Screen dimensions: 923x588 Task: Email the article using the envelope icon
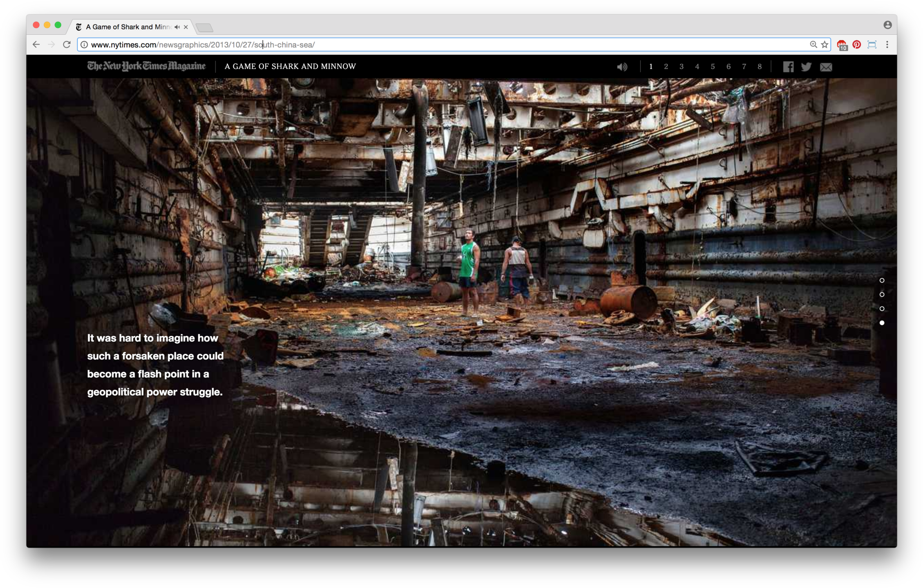tap(826, 67)
